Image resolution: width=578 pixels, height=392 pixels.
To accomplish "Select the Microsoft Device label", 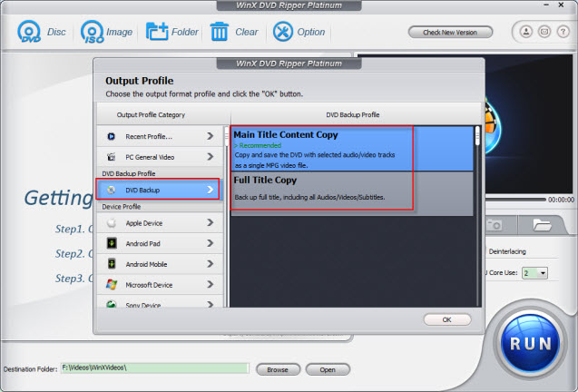I will point(149,285).
